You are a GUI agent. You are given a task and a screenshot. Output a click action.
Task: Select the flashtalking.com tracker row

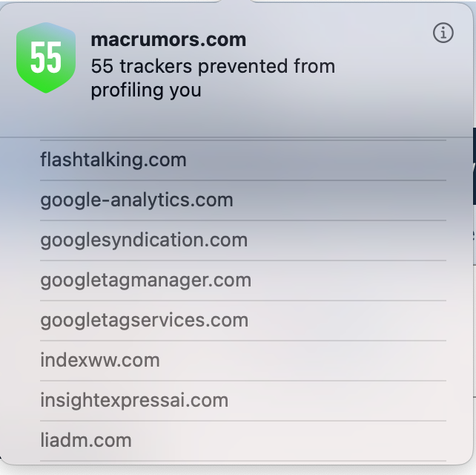[x=243, y=160]
